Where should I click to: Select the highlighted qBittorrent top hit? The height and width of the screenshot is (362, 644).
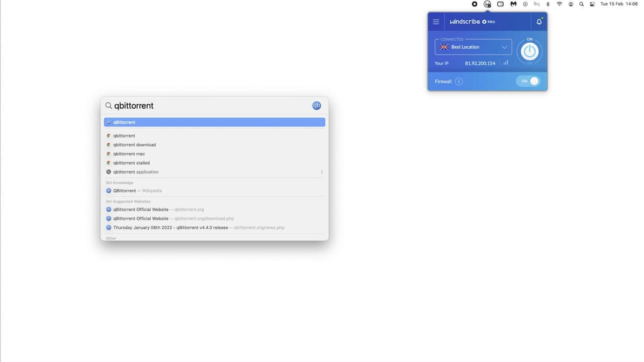pos(214,123)
